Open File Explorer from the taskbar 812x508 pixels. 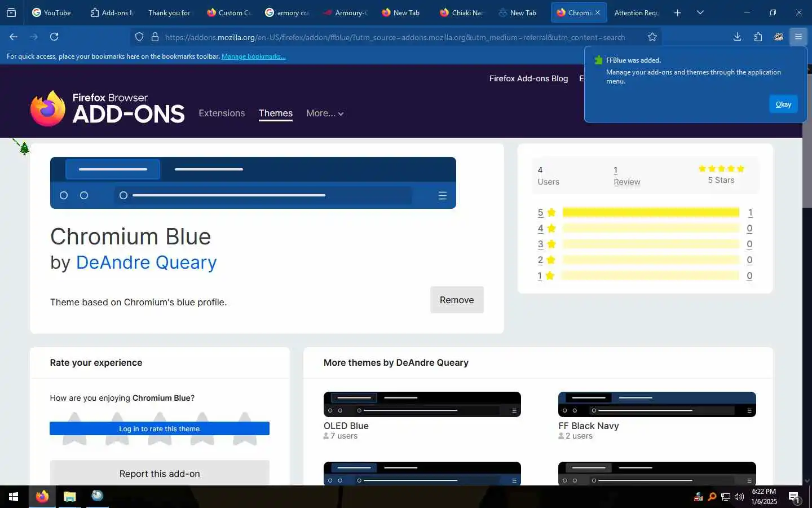[x=69, y=497]
